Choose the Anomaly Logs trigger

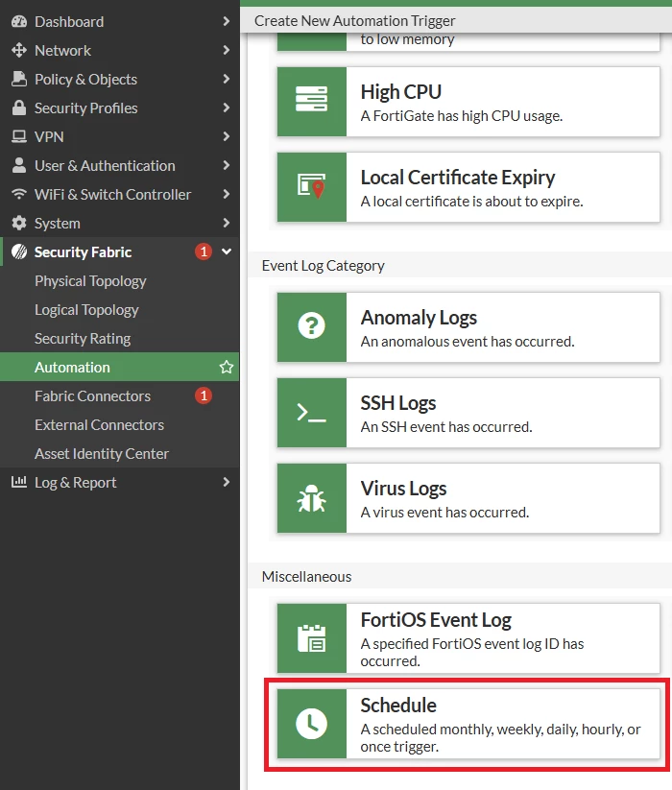[468, 327]
